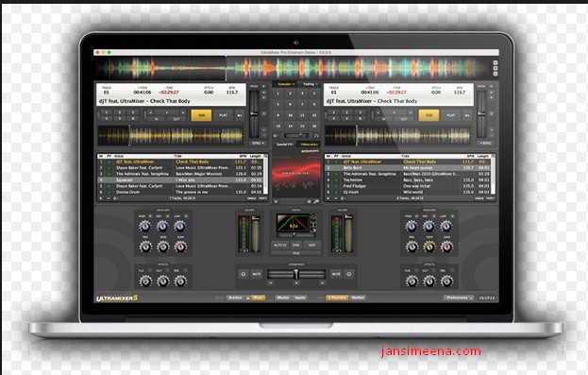This screenshot has width=588, height=375.
Task: Trigger sampler pad 1
Action: 277,94
